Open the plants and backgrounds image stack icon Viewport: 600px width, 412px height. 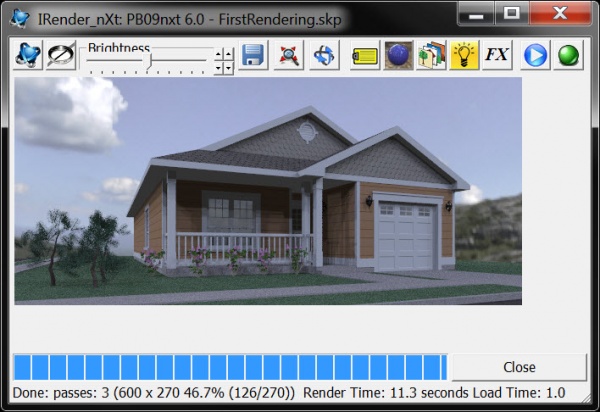[431, 55]
